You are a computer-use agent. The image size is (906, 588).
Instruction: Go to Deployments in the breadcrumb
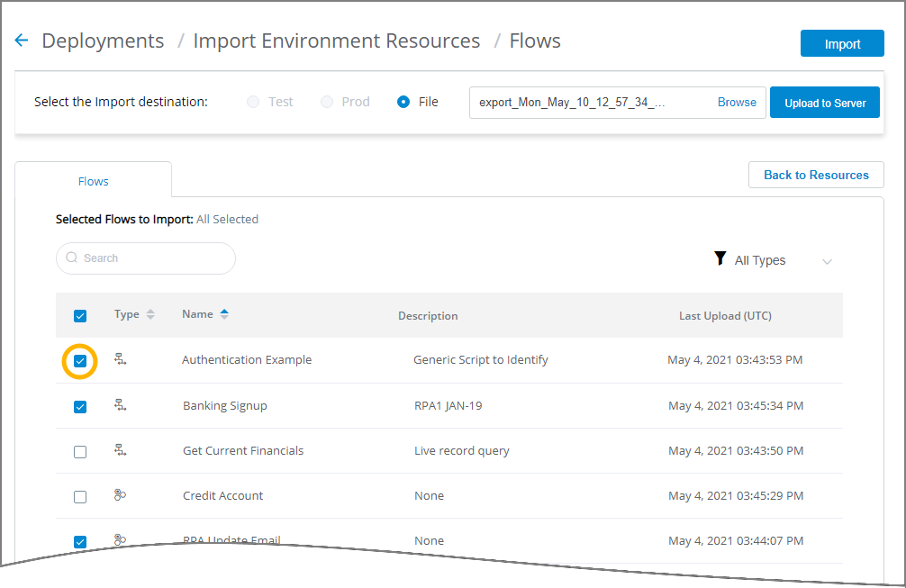[x=103, y=41]
